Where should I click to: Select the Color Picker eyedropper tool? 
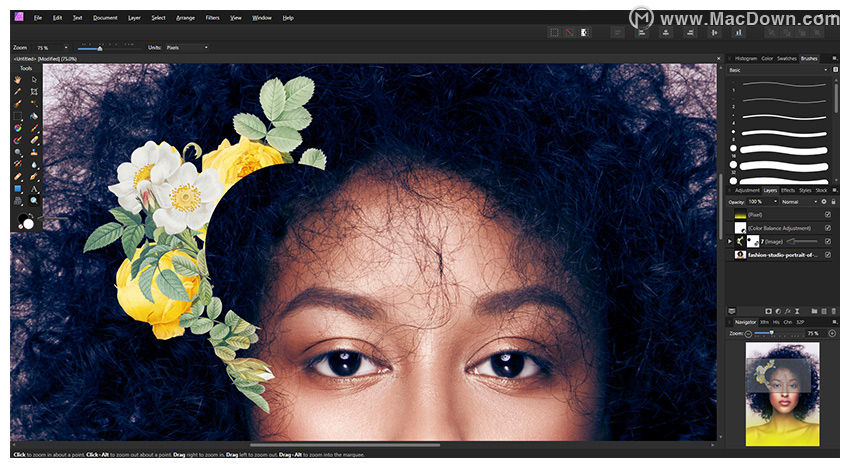tap(18, 92)
